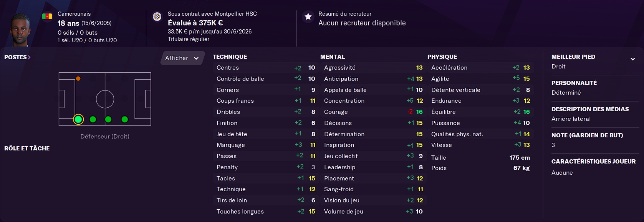Select the orange top-left position dot on pitch
644x222 pixels.
click(78, 78)
